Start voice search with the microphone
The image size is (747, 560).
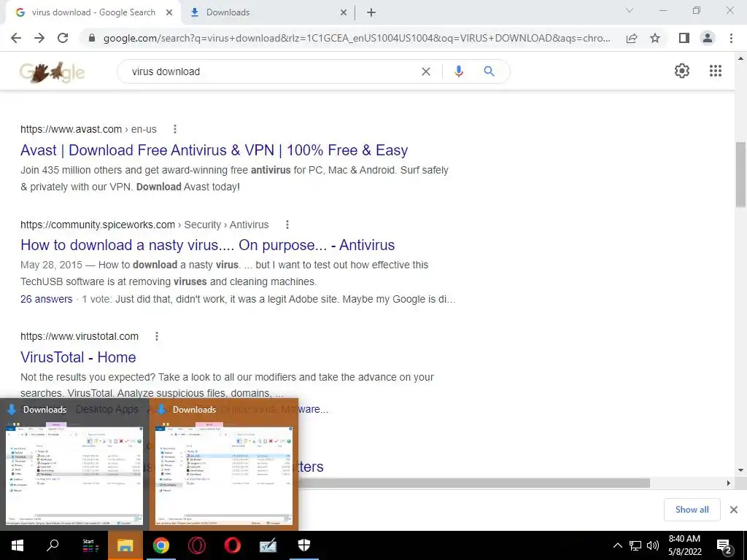[458, 71]
